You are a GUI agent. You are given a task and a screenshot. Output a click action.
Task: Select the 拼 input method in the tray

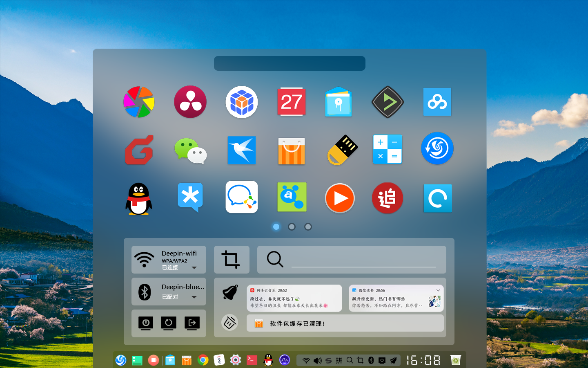[x=339, y=360]
